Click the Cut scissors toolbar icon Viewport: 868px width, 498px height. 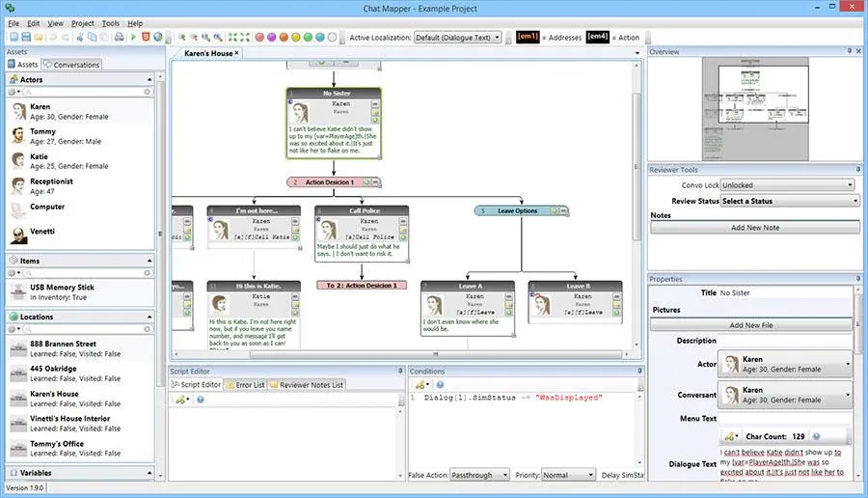coord(80,37)
